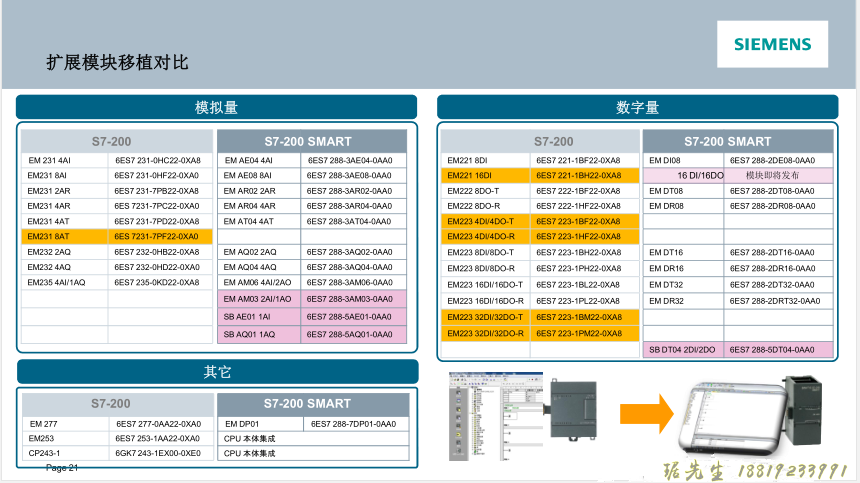Select cell EM231 2AR
The height and width of the screenshot is (483, 860).
[64, 191]
